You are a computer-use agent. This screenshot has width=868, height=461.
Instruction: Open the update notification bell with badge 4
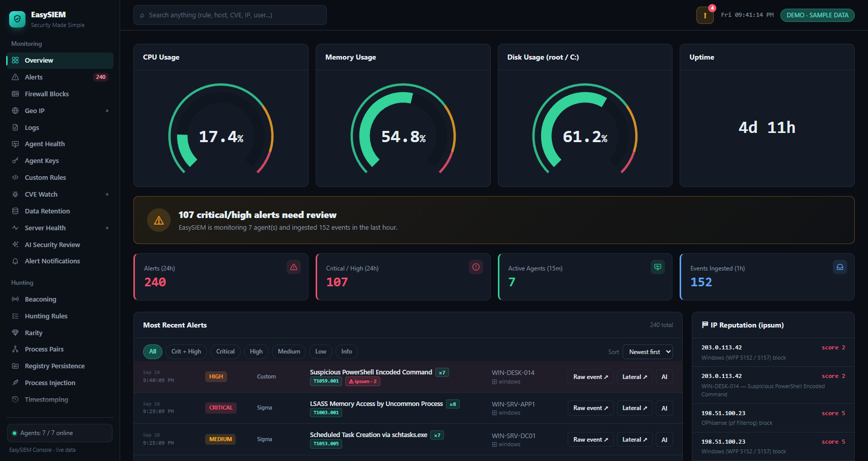click(705, 15)
